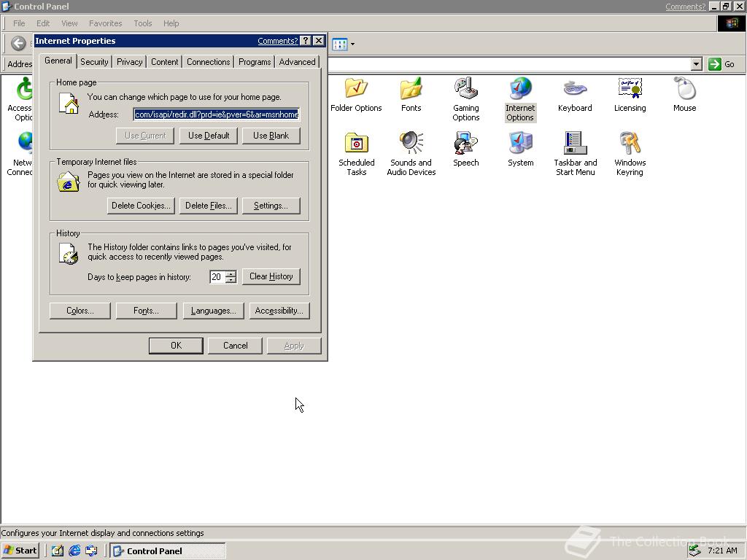Screen dimensions: 747x560
Task: Click the Use Blank button
Action: 271,136
